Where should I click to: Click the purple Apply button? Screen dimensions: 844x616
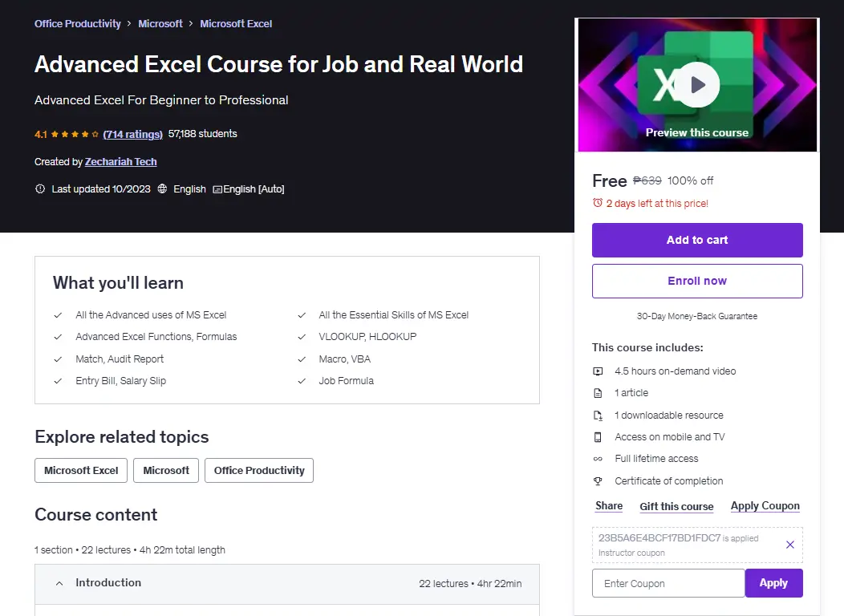coord(773,583)
